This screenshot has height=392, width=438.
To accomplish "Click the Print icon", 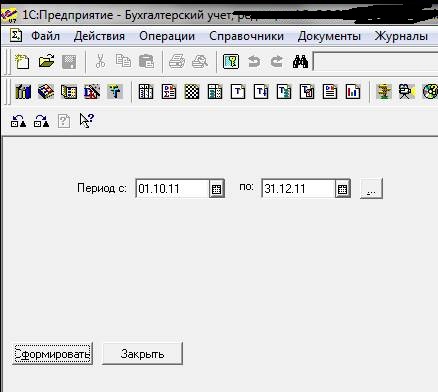I will 177,62.
